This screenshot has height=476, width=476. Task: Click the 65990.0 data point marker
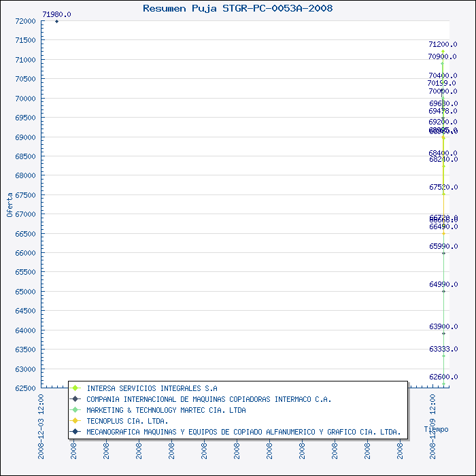coord(443,253)
